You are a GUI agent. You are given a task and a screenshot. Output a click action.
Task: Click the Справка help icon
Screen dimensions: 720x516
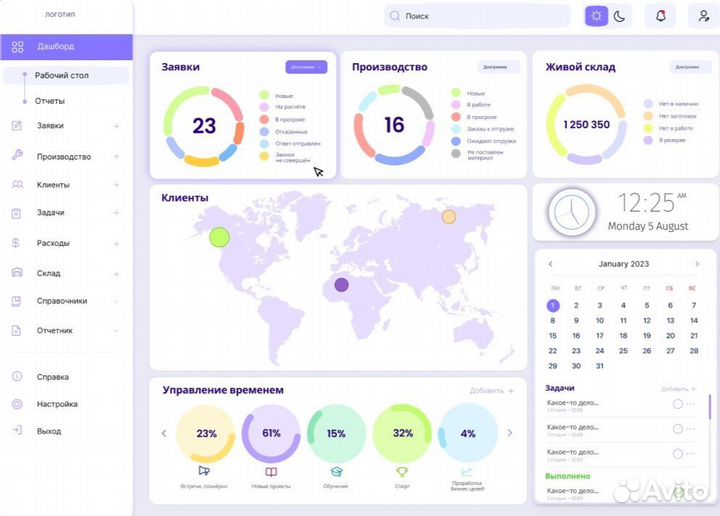point(17,377)
